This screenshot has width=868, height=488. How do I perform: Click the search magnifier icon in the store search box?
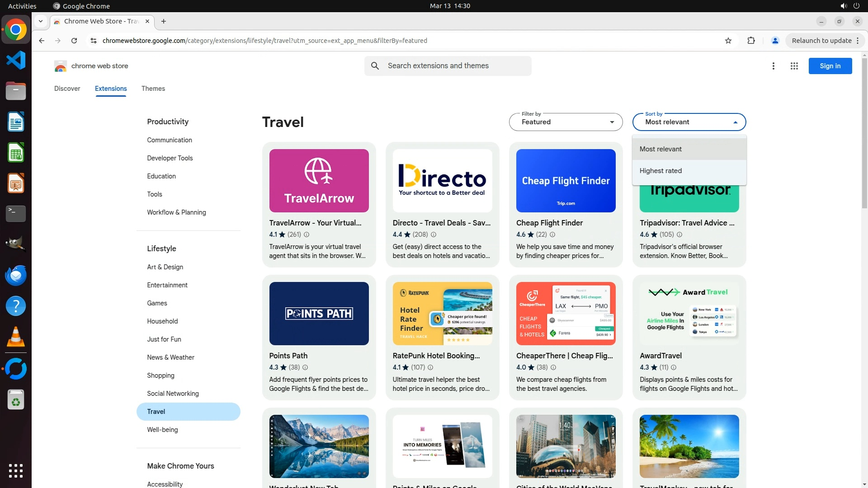coord(375,66)
